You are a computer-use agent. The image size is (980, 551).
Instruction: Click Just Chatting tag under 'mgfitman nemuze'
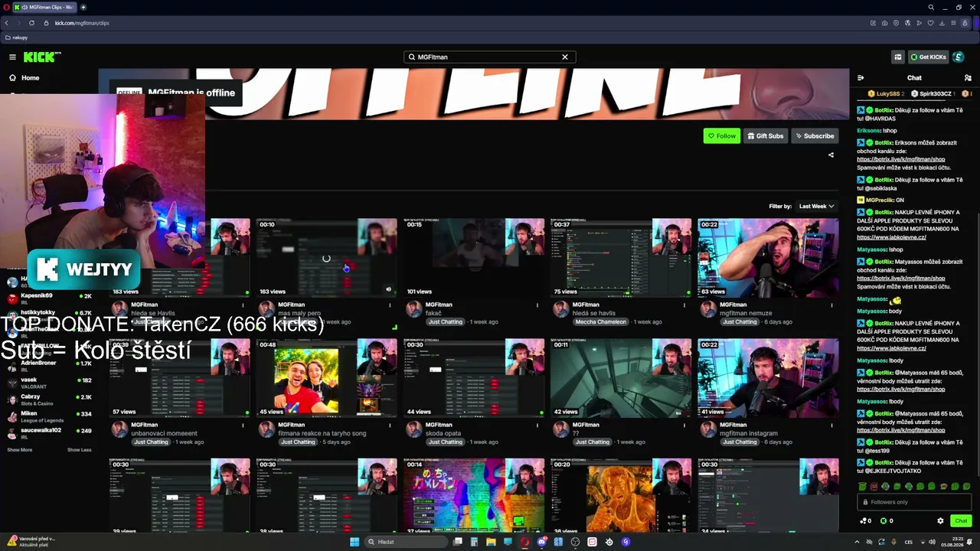[x=740, y=322]
